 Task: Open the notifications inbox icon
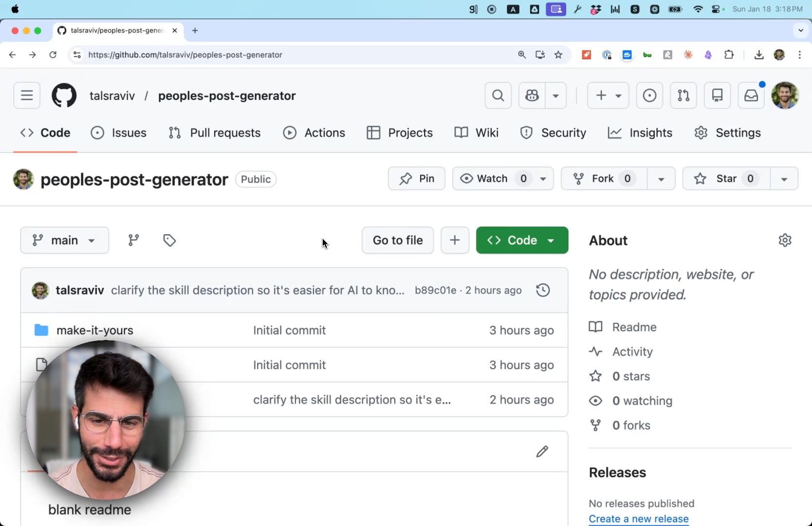pyautogui.click(x=751, y=95)
